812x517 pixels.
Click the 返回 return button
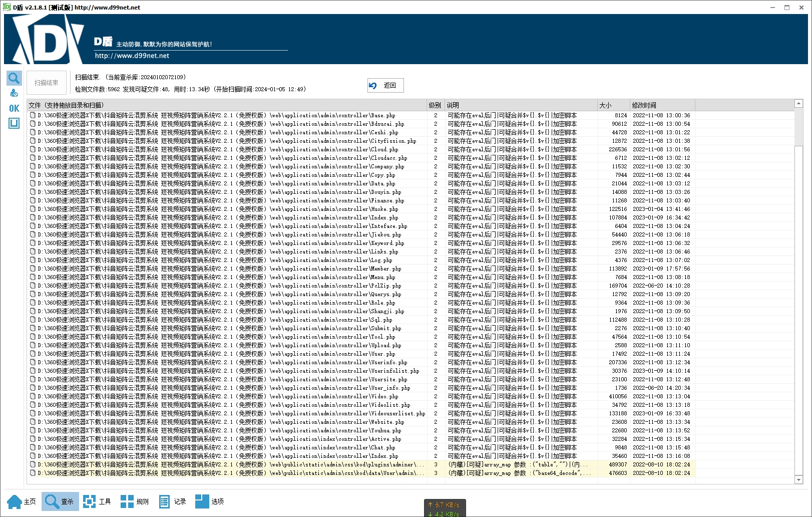pyautogui.click(x=385, y=85)
